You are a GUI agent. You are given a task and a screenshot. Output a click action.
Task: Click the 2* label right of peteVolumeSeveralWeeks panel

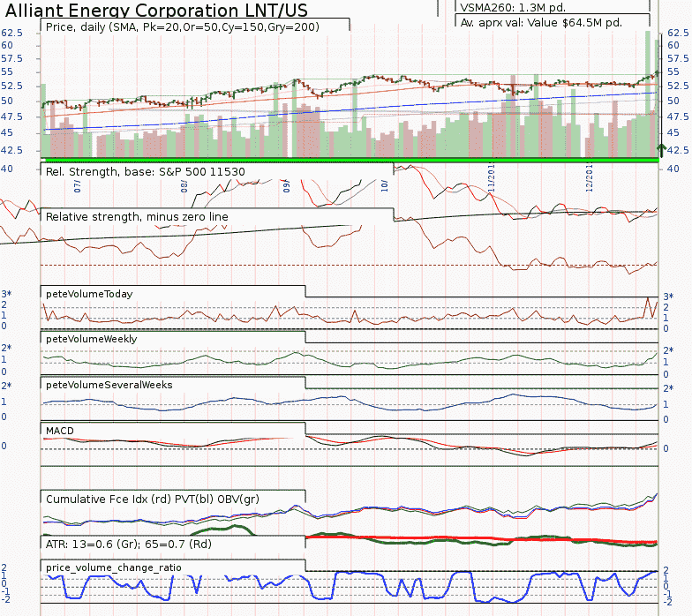(669, 388)
